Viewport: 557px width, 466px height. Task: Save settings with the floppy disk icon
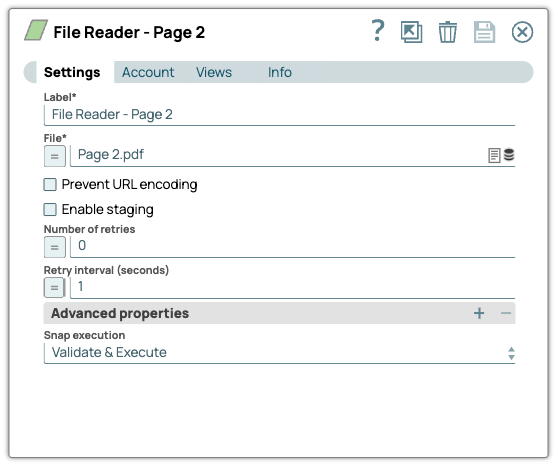[x=485, y=32]
